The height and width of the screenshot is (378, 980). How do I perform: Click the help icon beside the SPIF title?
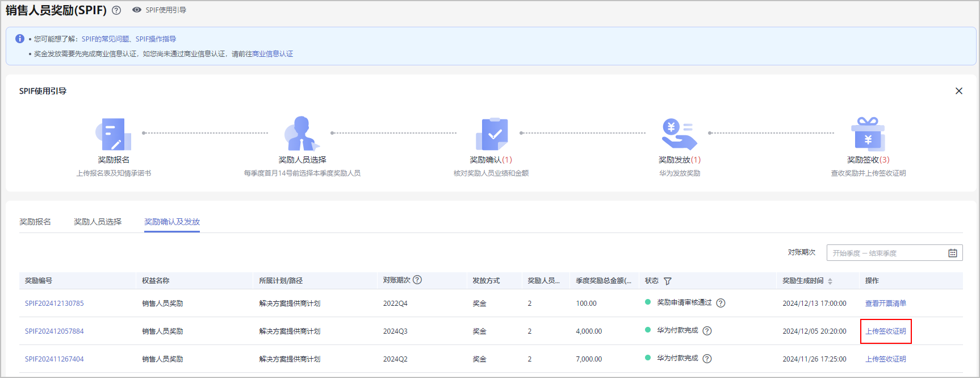116,10
